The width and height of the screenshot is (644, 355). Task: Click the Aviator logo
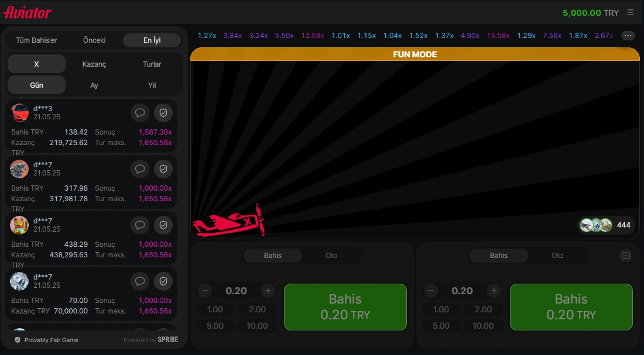click(x=28, y=13)
